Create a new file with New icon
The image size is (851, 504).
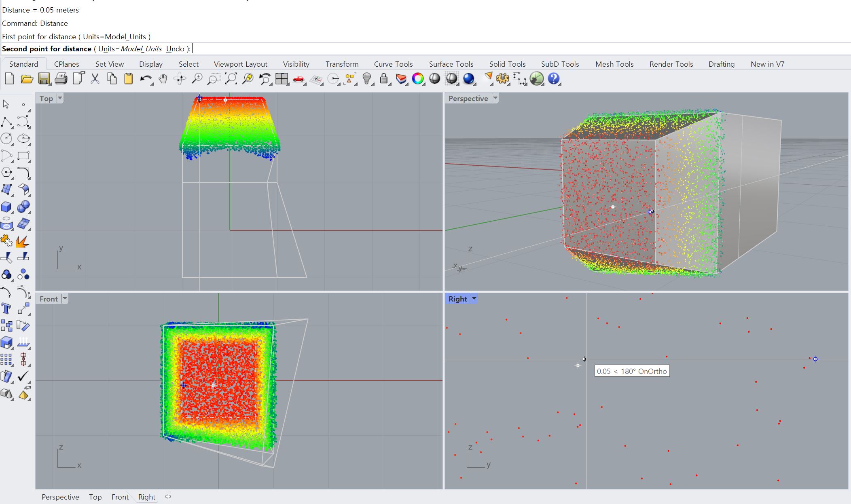coord(9,78)
